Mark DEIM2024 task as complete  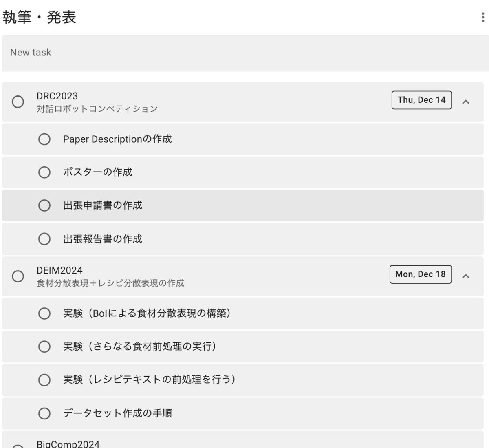pyautogui.click(x=18, y=276)
